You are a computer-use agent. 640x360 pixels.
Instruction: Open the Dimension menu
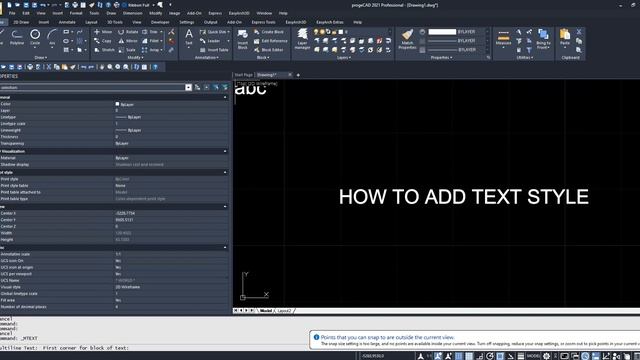tap(133, 13)
